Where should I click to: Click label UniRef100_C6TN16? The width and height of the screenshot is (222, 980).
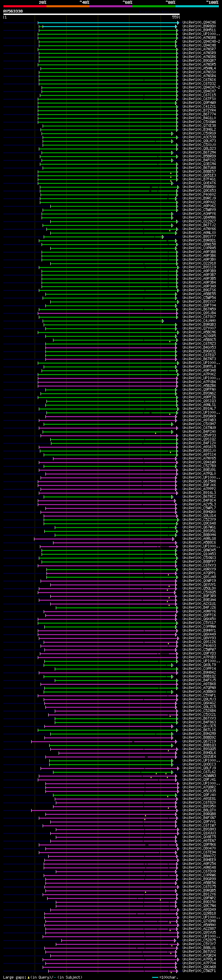[199, 80]
